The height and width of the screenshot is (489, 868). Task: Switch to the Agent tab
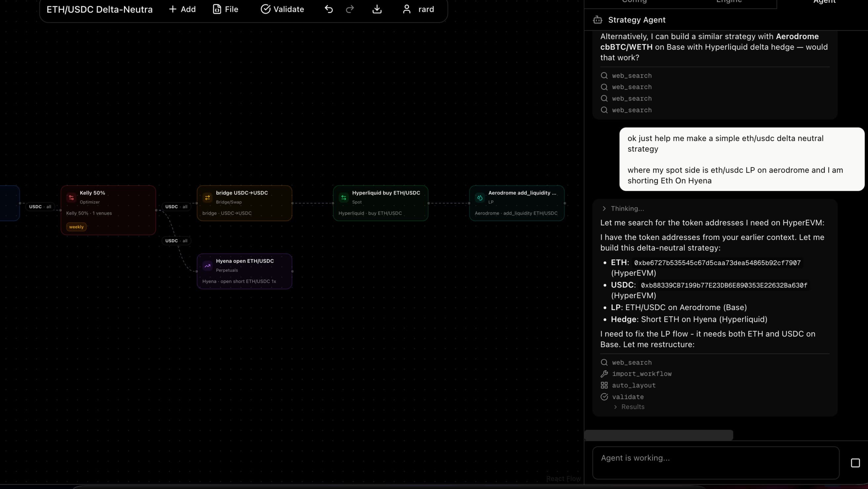[824, 2]
